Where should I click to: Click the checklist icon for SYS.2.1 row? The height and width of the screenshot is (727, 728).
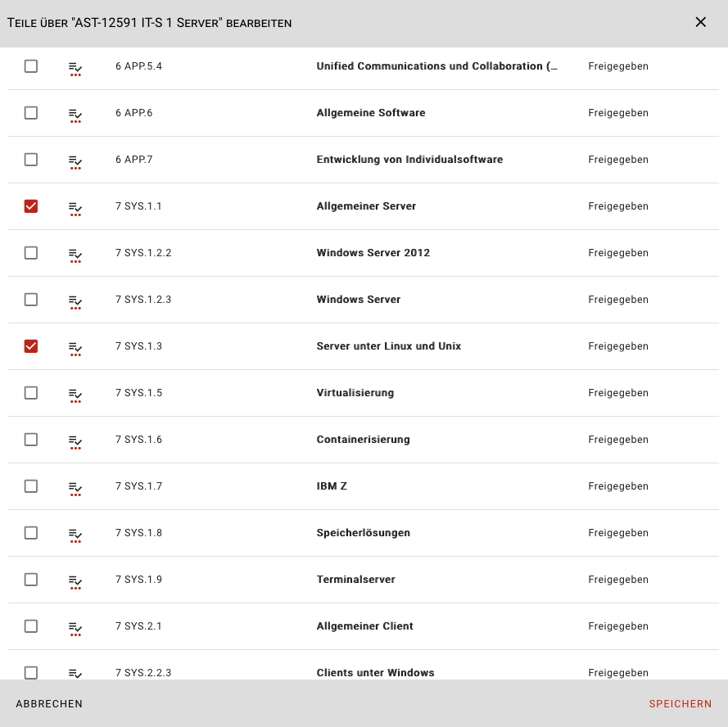point(75,627)
